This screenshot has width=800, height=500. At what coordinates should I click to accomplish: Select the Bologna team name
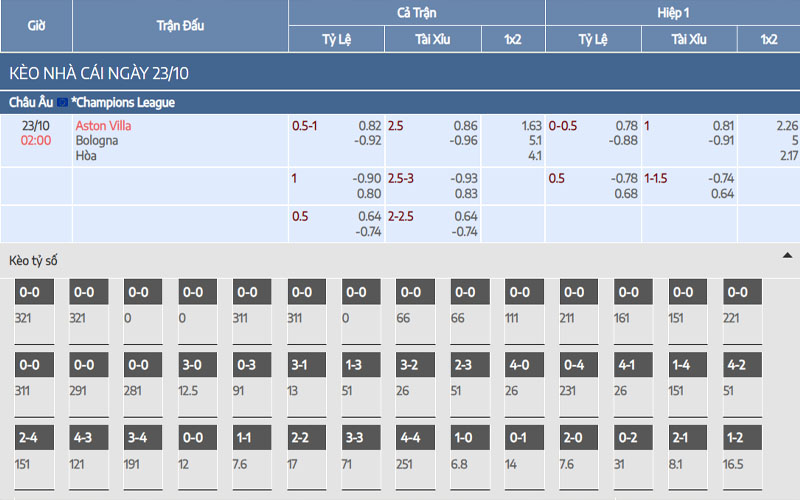tap(97, 141)
